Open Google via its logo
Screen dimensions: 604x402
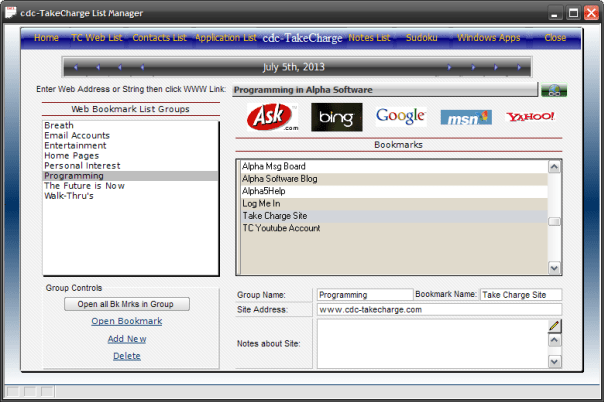coord(401,116)
